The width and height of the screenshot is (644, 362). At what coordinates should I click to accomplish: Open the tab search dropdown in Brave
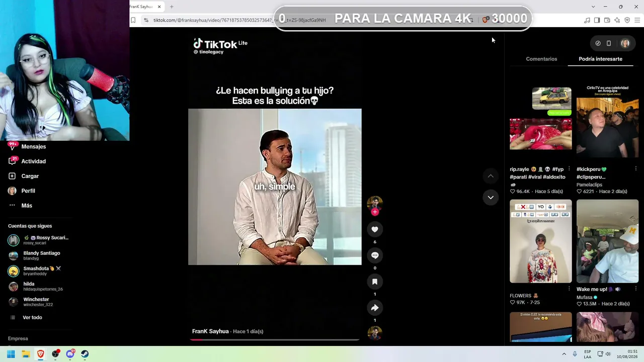(593, 7)
